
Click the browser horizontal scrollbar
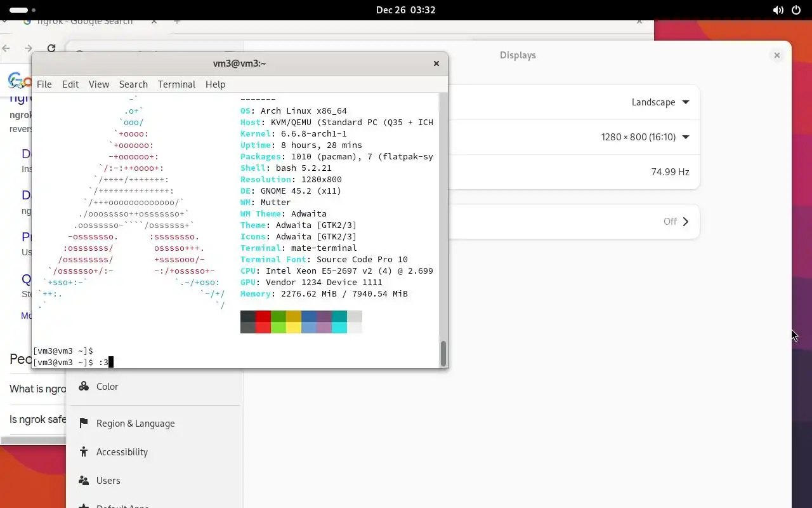click(33, 440)
